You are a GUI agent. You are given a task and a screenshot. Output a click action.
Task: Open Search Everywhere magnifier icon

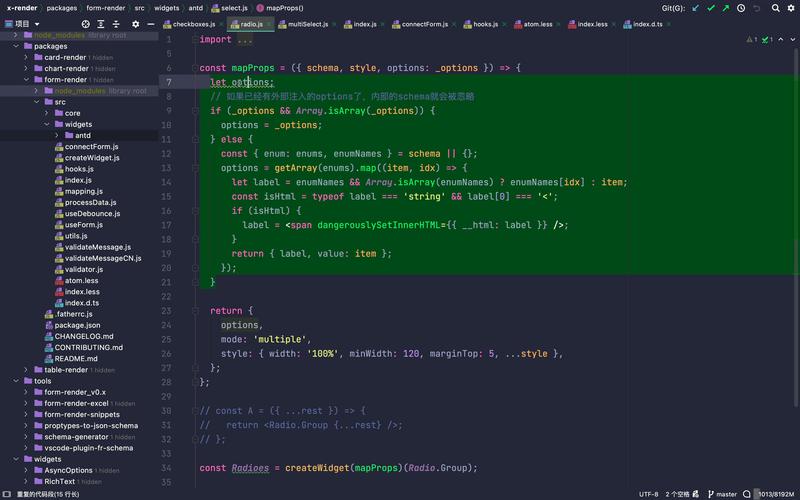(776, 8)
